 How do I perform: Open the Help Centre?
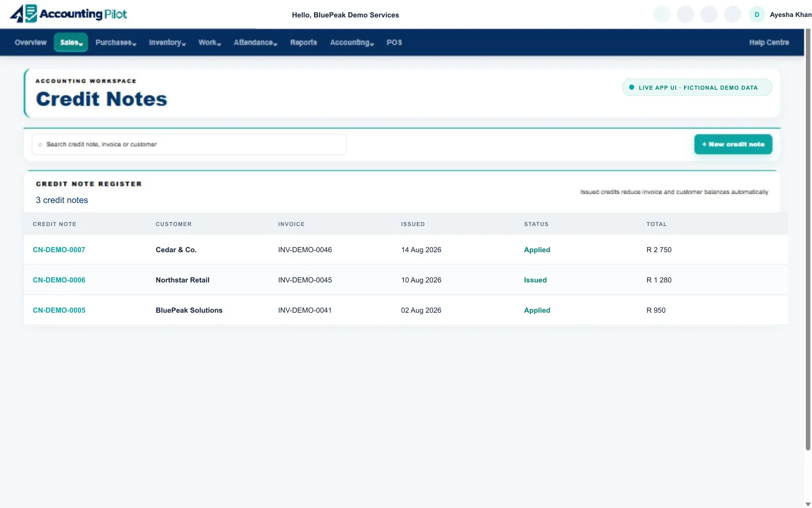[768, 43]
